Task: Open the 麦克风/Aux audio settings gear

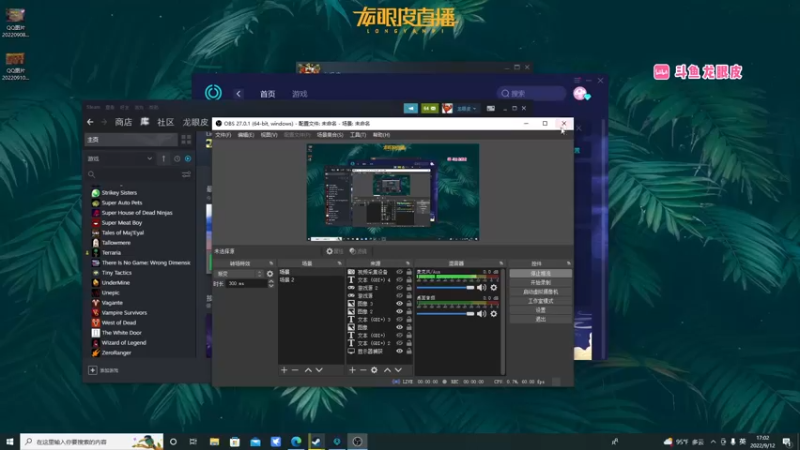Action: (x=493, y=288)
